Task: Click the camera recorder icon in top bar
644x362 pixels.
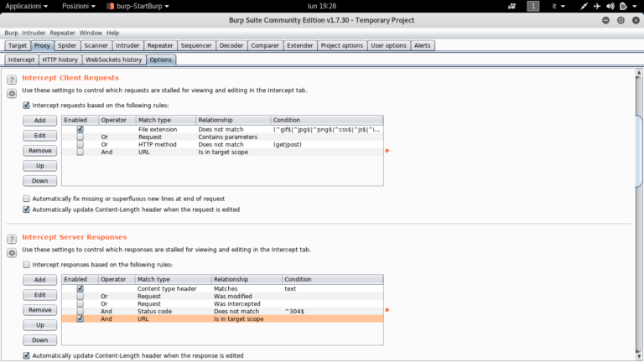Action: (x=510, y=6)
